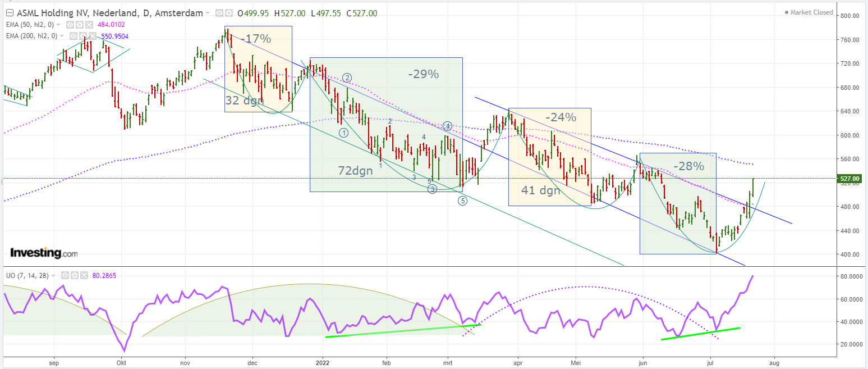Click the EMA 200 value 550.9504
This screenshot has width=868, height=369.
coord(113,36)
